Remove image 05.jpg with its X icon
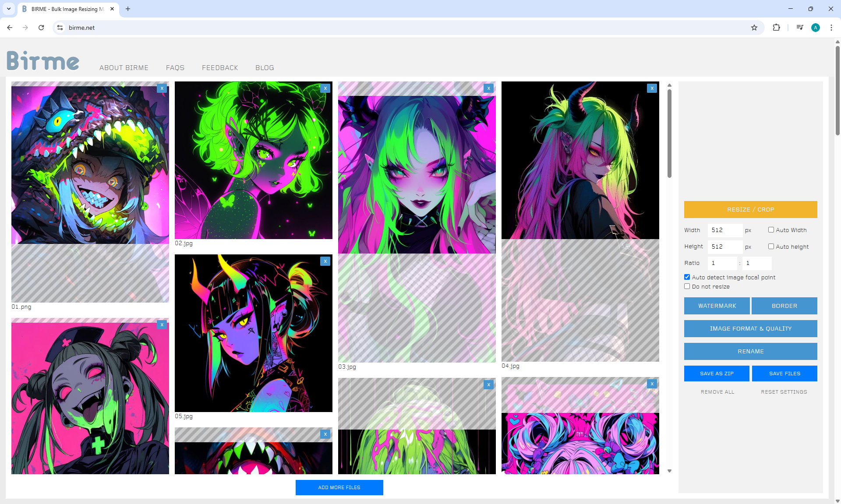Viewport: 841px width, 504px height. [x=325, y=261]
